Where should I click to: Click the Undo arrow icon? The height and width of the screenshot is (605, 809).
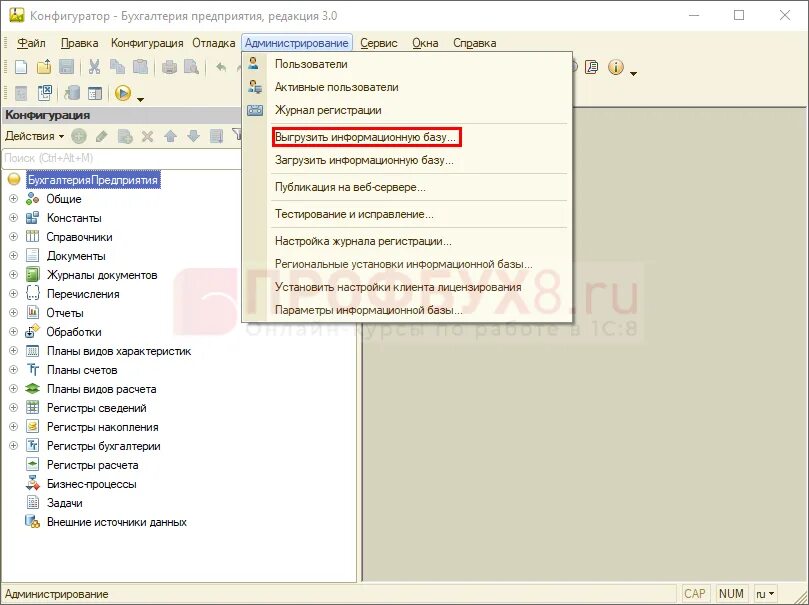221,67
